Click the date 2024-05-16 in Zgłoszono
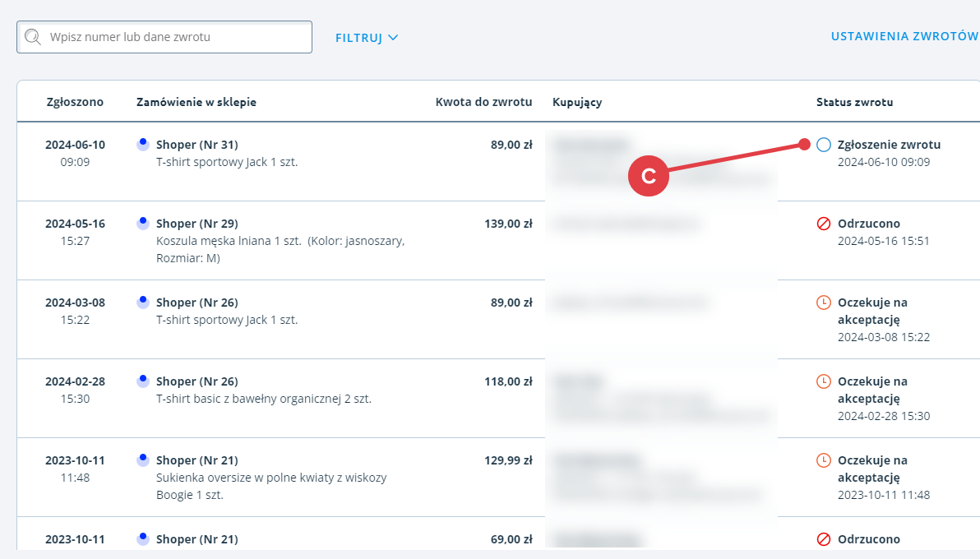The image size is (980, 559). pos(75,224)
